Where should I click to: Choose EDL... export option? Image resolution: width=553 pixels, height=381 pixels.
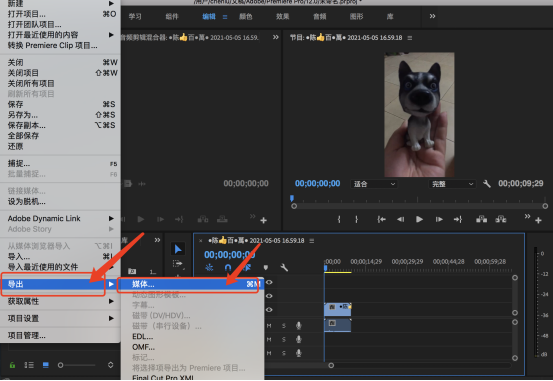(x=142, y=337)
